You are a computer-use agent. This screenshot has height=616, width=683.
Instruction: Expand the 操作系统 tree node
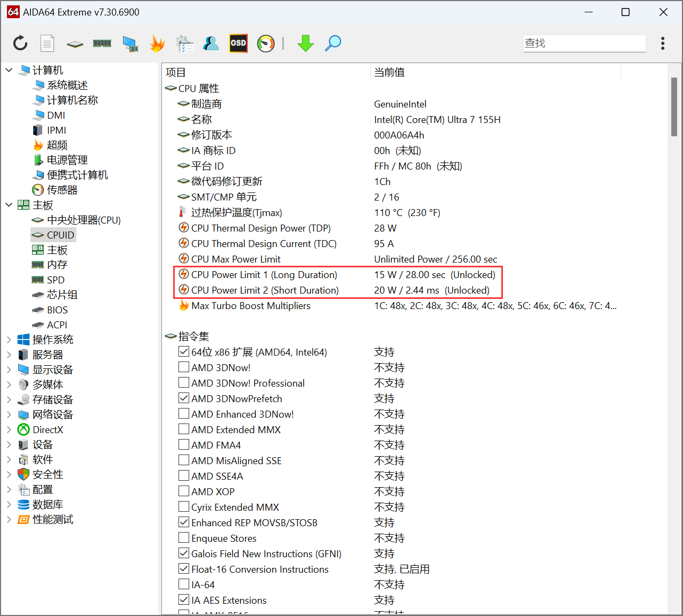coord(9,340)
